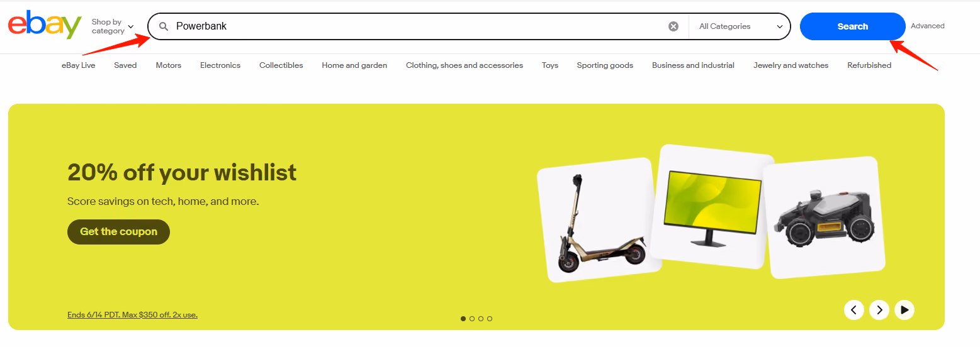Viewport: 980px width, 347px height.
Task: Open the coupon terms link Ends 6/14 PDT
Action: 132,315
